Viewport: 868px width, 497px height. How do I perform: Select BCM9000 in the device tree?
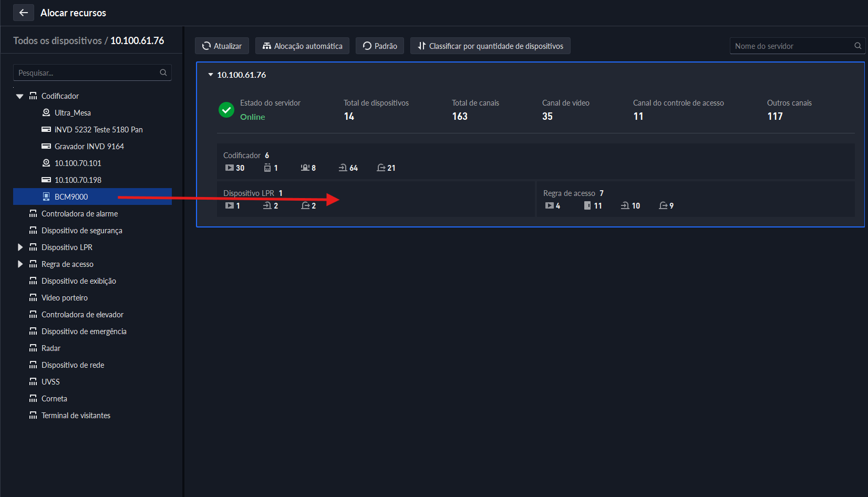[x=71, y=196]
